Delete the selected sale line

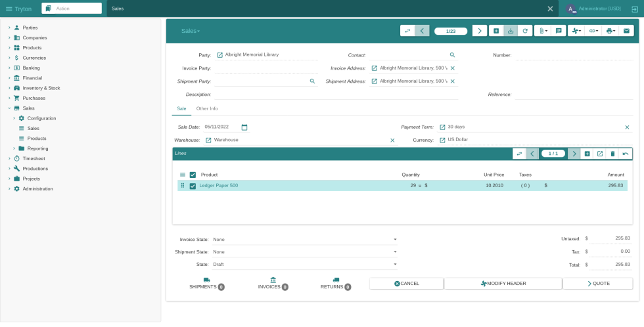(612, 154)
